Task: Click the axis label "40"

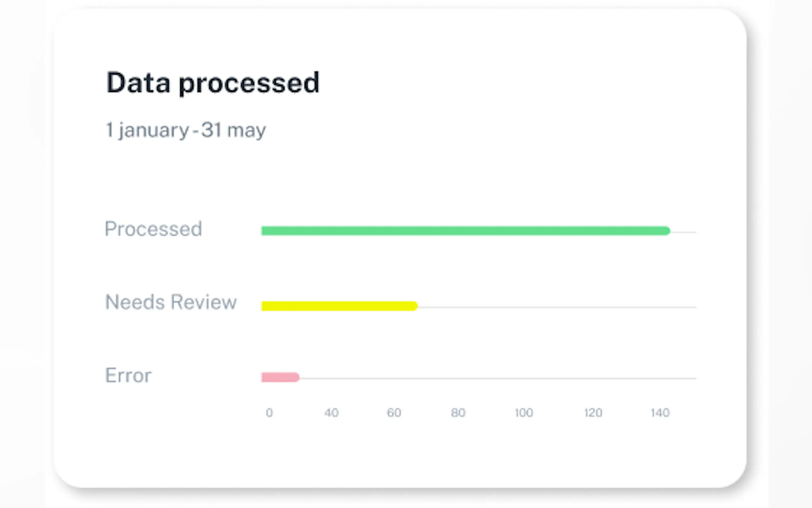Action: click(331, 413)
